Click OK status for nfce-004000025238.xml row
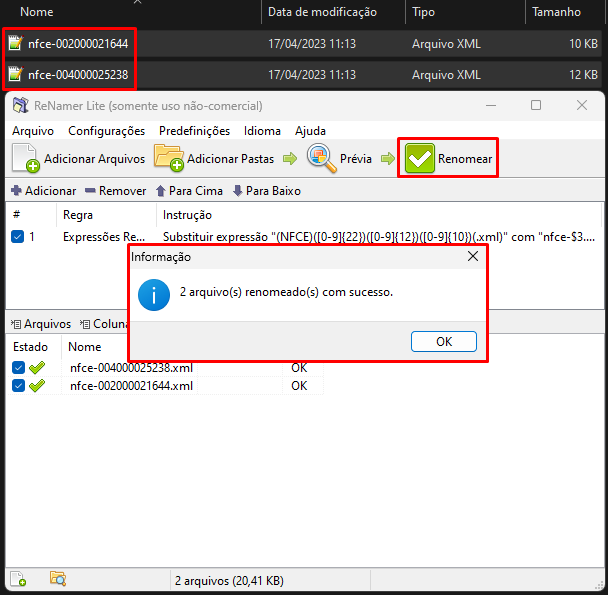 tap(299, 367)
